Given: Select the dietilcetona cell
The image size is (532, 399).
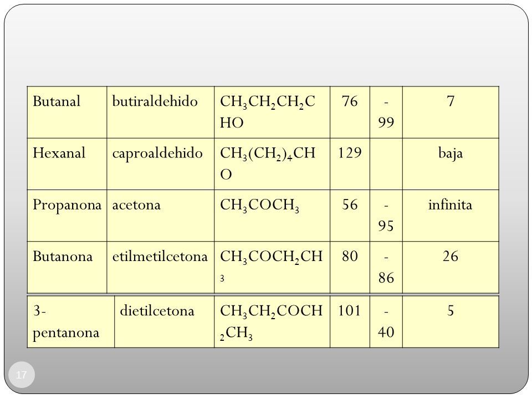Looking at the screenshot, I should coord(164,321).
